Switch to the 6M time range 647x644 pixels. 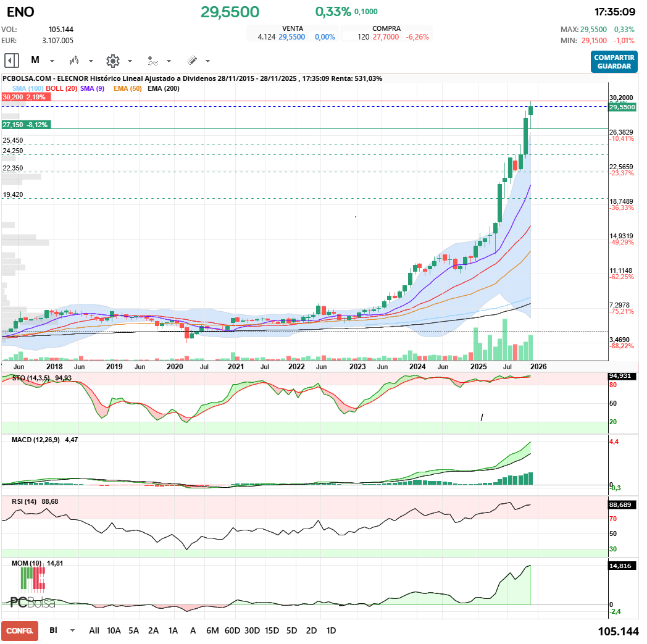(212, 630)
